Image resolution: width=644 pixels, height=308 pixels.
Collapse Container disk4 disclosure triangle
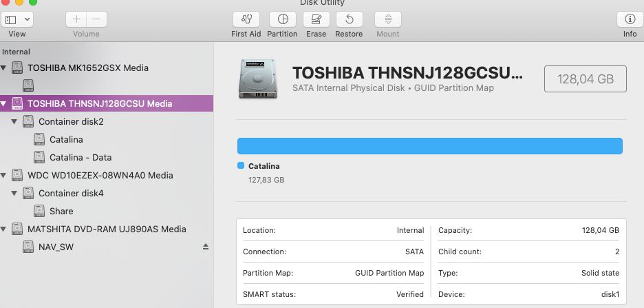click(x=14, y=193)
